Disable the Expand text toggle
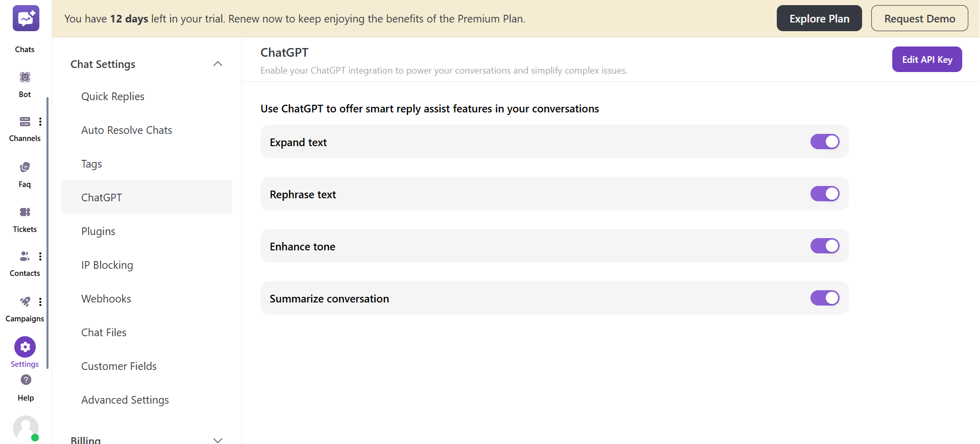 point(824,142)
